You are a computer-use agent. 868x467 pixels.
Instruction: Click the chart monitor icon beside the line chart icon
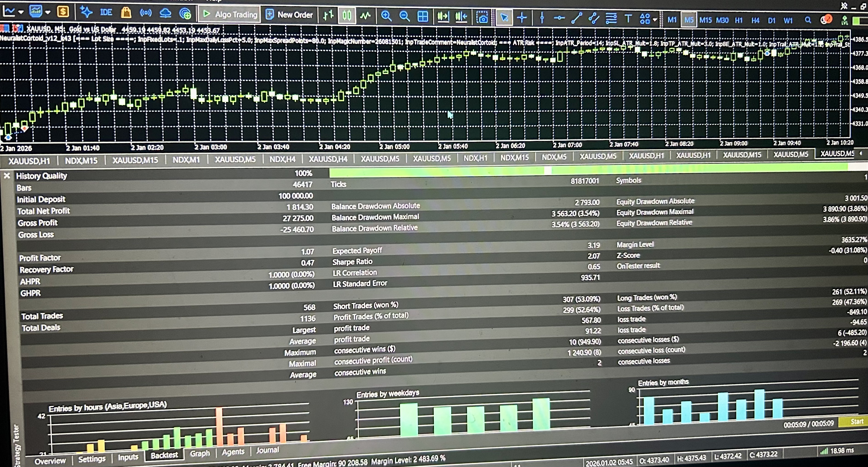pos(35,11)
